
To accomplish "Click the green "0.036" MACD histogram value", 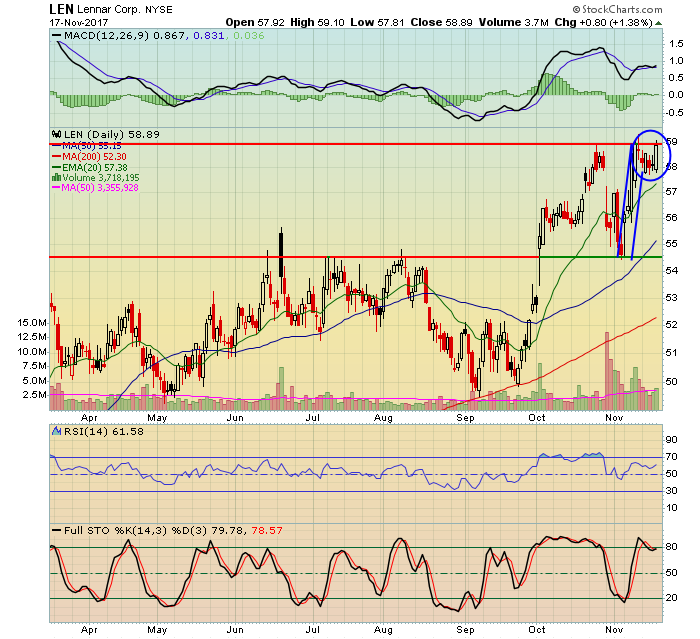I will click(249, 36).
